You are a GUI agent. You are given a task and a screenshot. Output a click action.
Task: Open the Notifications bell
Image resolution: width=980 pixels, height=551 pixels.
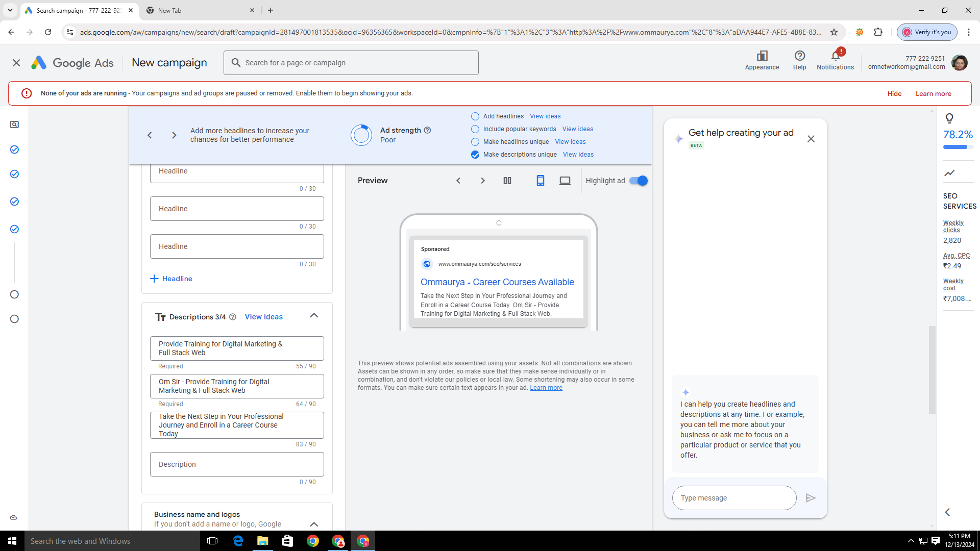[x=836, y=56]
